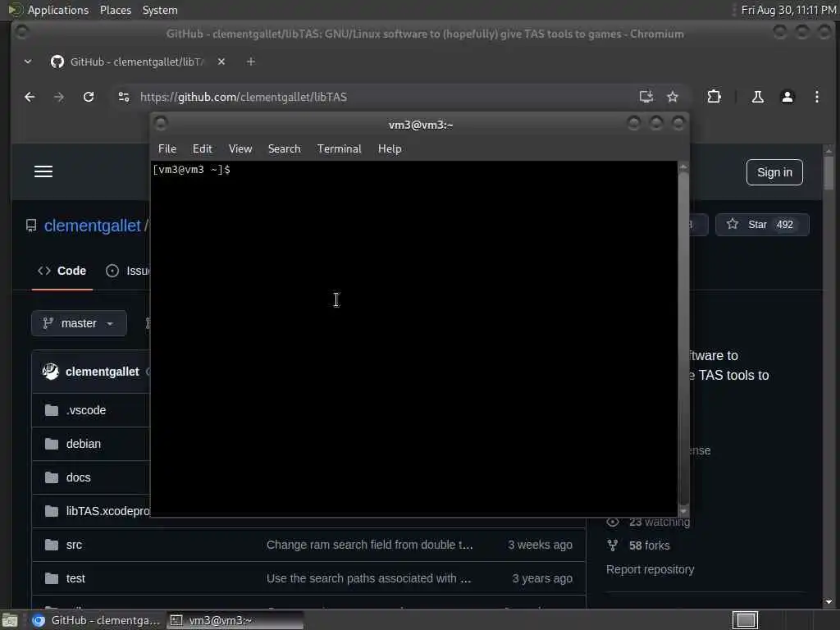
Task: Open Chromium three-dot menu
Action: [816, 97]
